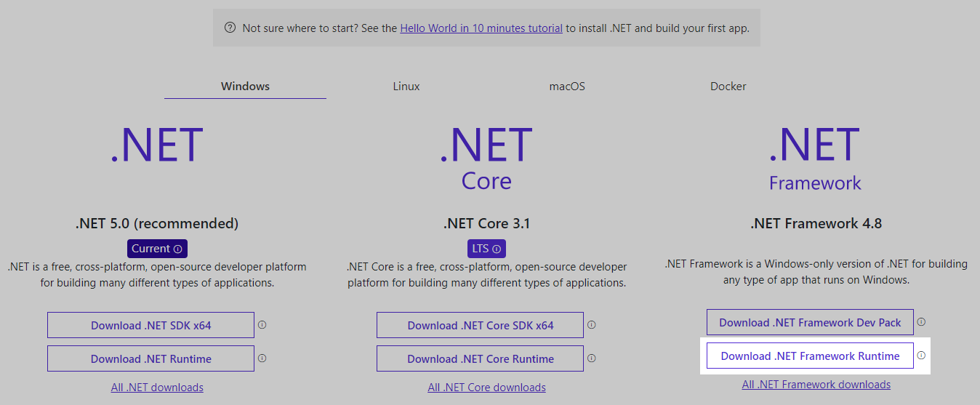
Task: Click the .NET Core logo
Action: tap(486, 158)
